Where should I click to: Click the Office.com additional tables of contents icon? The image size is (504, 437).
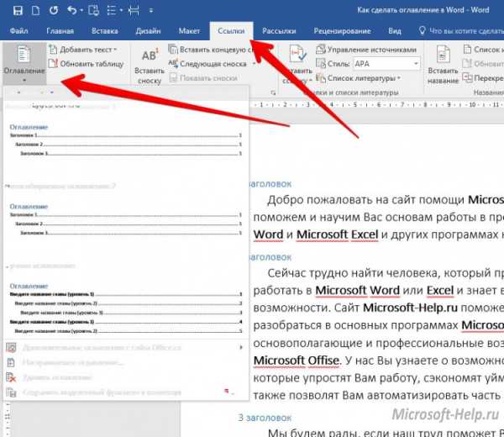(x=11, y=348)
